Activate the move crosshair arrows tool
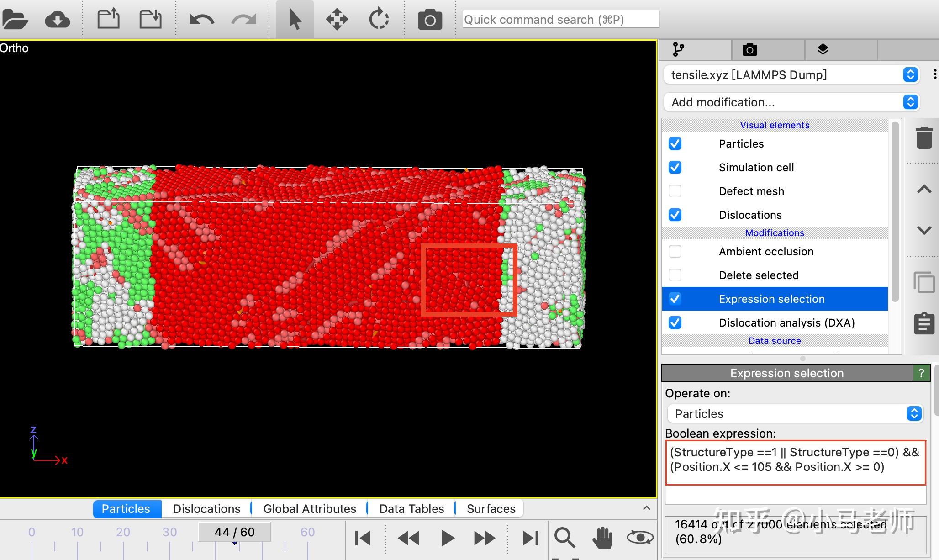939x560 pixels. pyautogui.click(x=337, y=20)
